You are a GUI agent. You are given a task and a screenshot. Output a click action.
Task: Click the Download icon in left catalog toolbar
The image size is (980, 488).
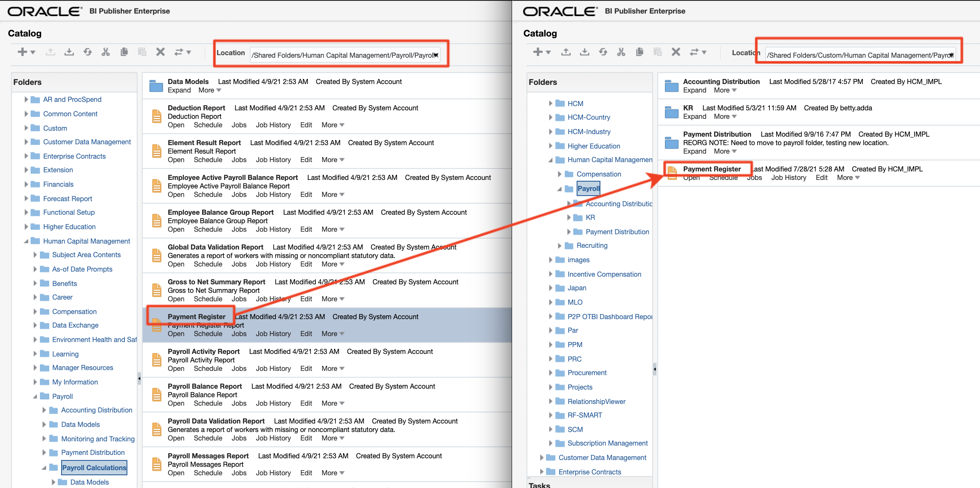(x=69, y=52)
